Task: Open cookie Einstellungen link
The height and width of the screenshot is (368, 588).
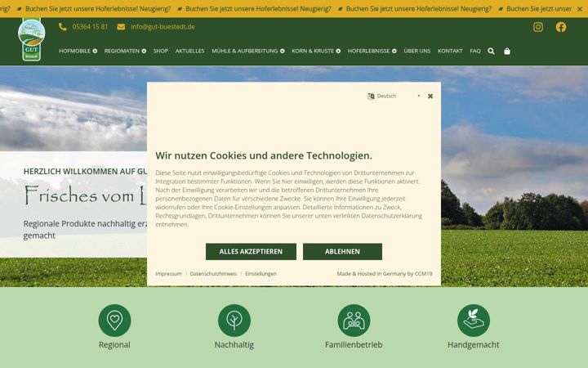Action: tap(261, 274)
